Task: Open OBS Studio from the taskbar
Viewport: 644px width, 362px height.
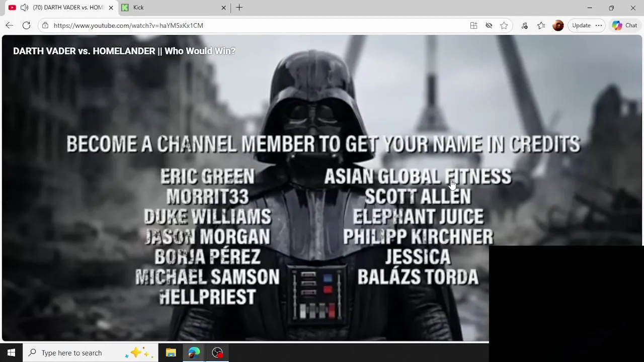Action: click(x=217, y=353)
